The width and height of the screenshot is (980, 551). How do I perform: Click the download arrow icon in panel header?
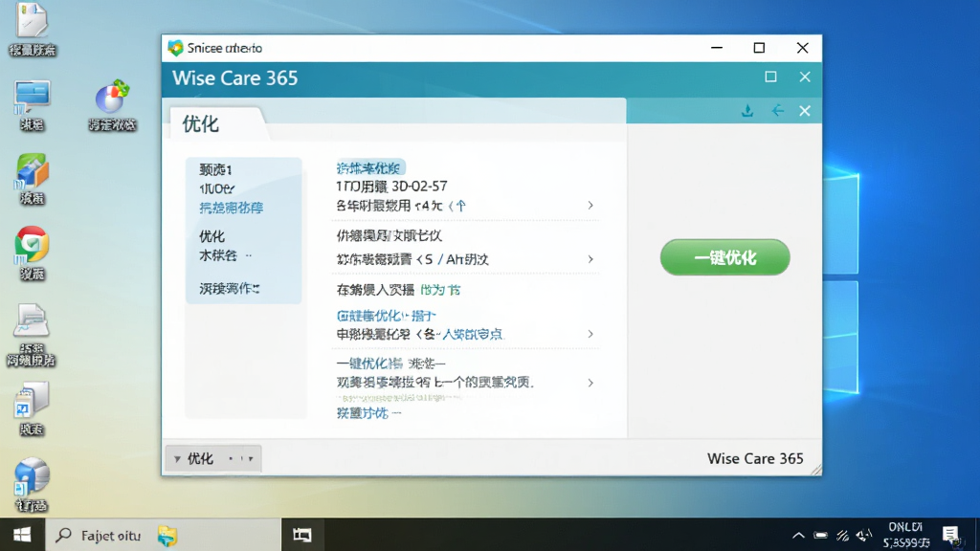pos(746,111)
